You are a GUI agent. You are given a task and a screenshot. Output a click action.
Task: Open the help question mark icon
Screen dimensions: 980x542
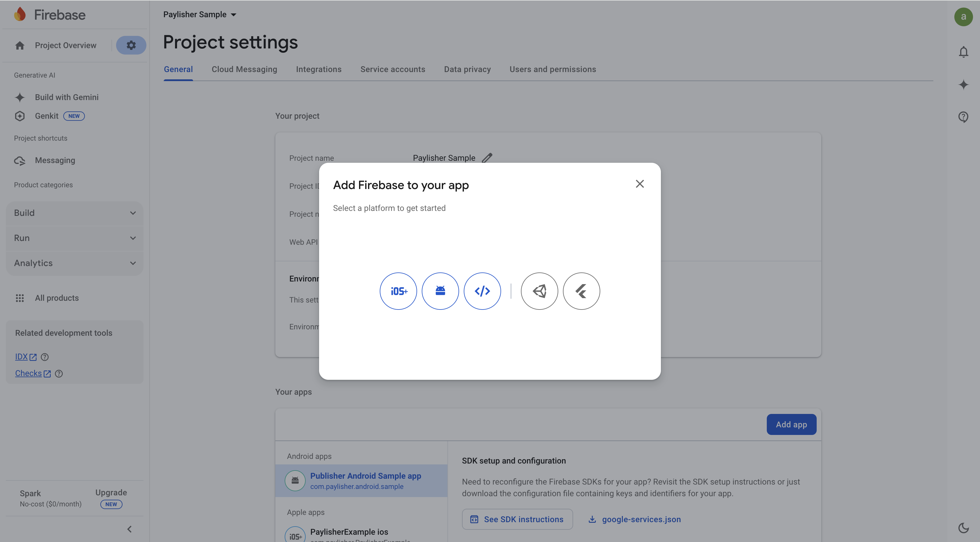point(963,117)
